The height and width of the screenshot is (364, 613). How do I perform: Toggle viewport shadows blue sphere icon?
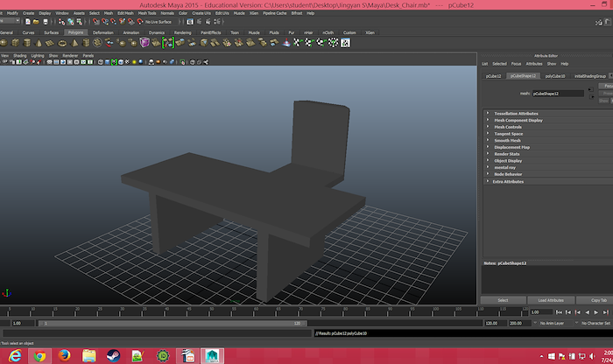[141, 62]
